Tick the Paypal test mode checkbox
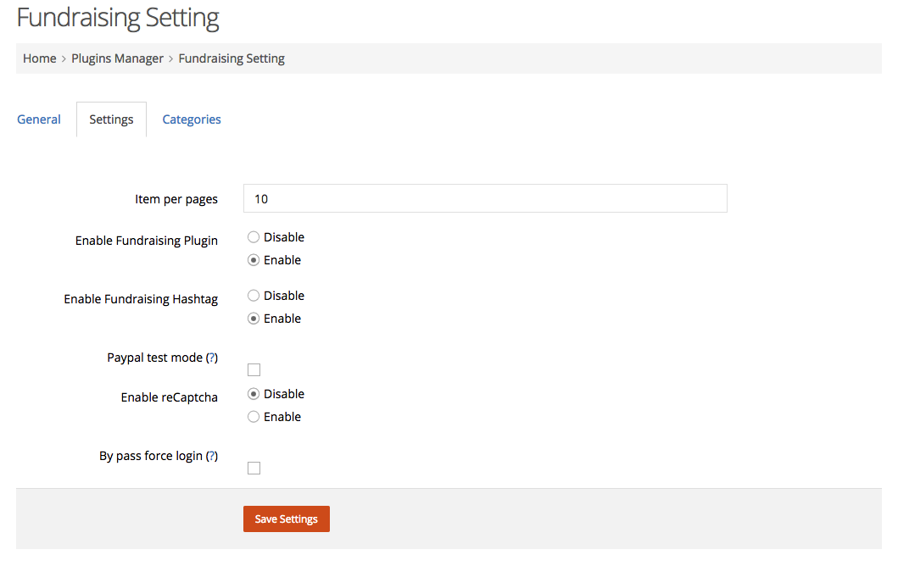Screen dimensions: 898x588 [x=254, y=370]
